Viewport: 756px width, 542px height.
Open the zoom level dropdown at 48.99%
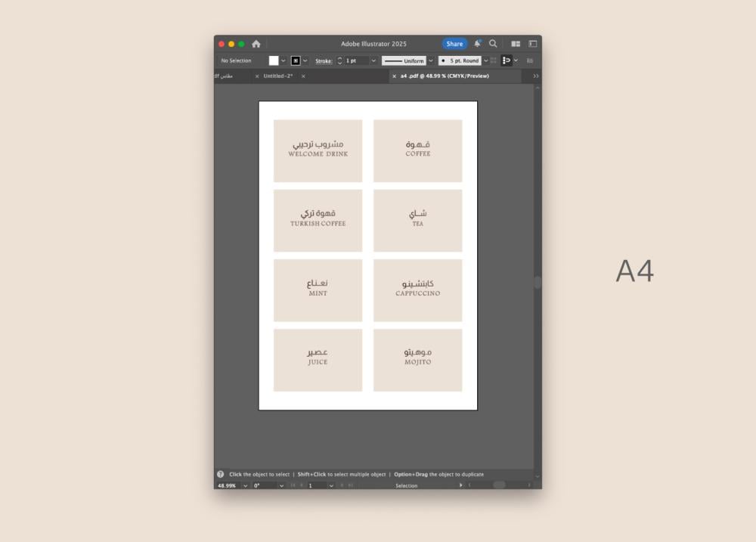pos(245,485)
